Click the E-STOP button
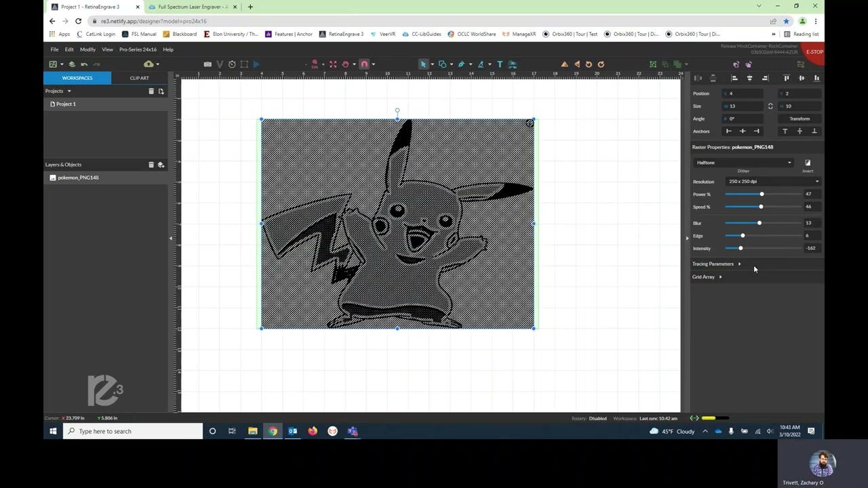 814,52
